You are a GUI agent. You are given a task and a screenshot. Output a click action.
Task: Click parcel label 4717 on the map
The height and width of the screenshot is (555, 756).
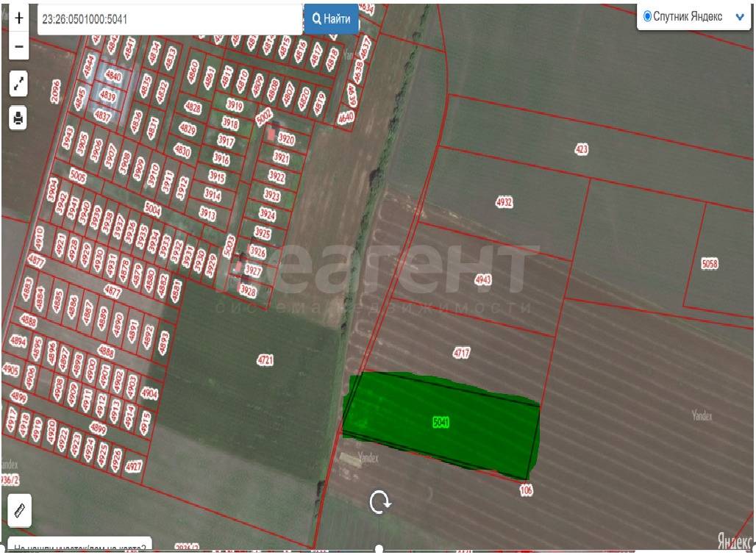click(461, 353)
